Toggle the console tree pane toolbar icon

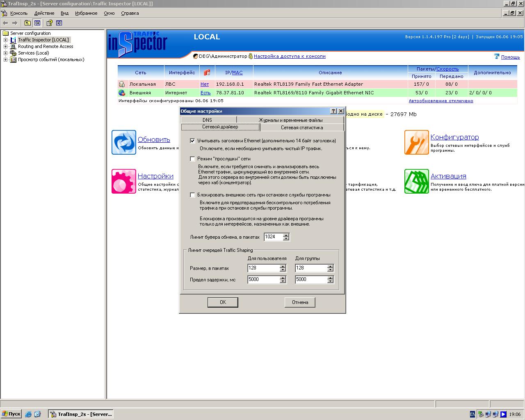[x=37, y=23]
